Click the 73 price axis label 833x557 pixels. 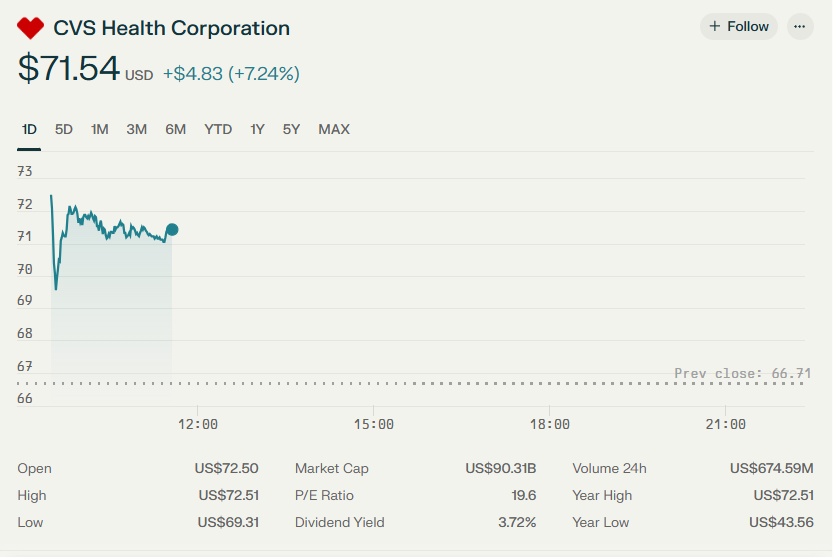point(25,171)
